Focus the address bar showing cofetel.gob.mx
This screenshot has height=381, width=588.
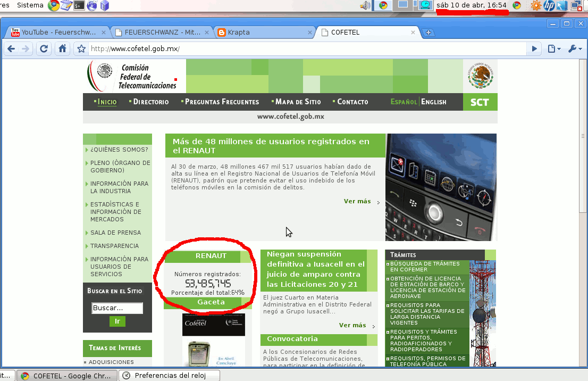coord(307,48)
